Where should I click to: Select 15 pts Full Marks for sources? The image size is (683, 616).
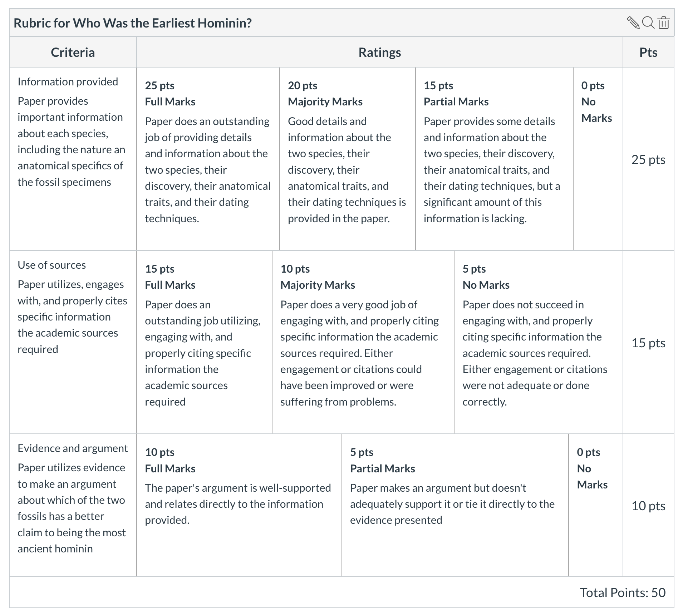pos(204,342)
